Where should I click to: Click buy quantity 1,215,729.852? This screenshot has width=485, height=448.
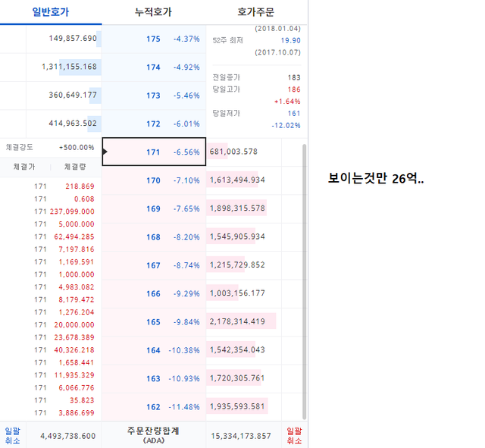[237, 265]
